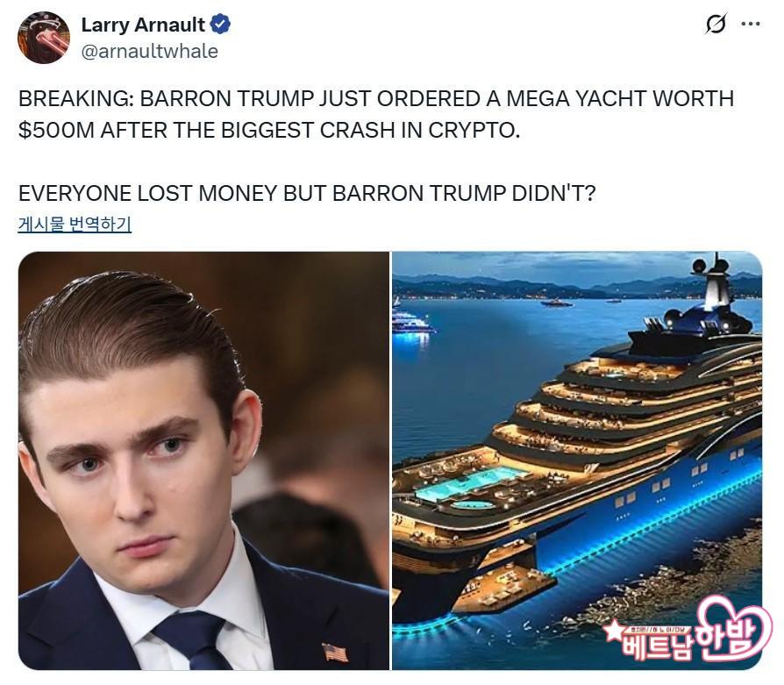
Task: Click the flag lapel pin in photo
Action: point(334,652)
